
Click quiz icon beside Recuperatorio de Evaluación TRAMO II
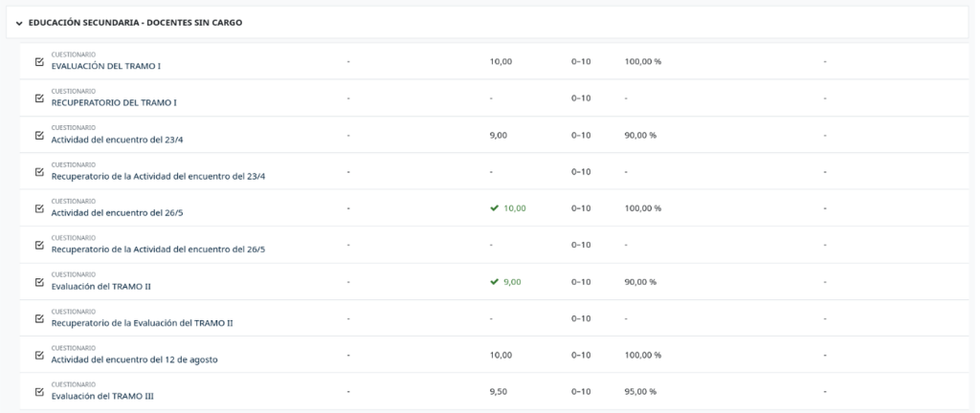[39, 318]
